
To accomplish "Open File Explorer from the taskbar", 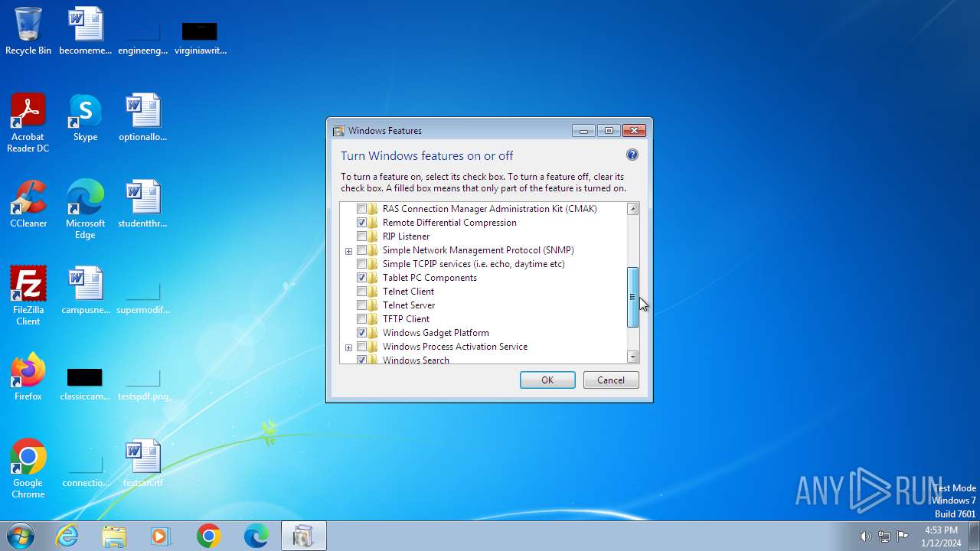I will tap(113, 536).
